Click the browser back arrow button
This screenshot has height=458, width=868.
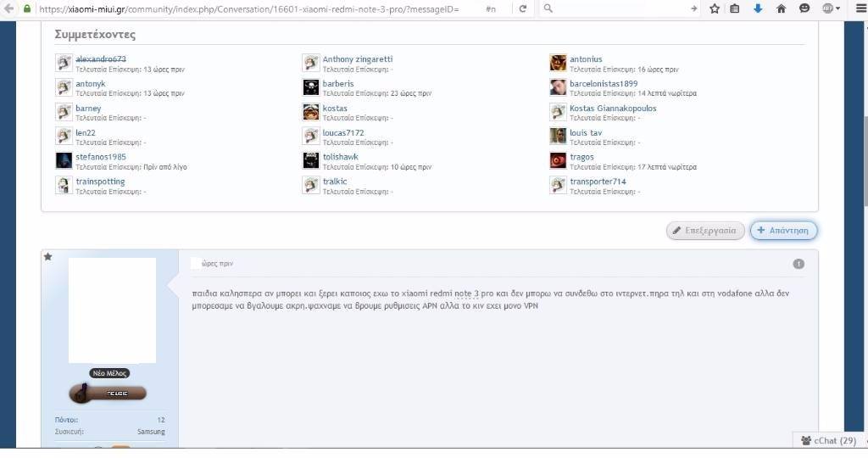8,8
